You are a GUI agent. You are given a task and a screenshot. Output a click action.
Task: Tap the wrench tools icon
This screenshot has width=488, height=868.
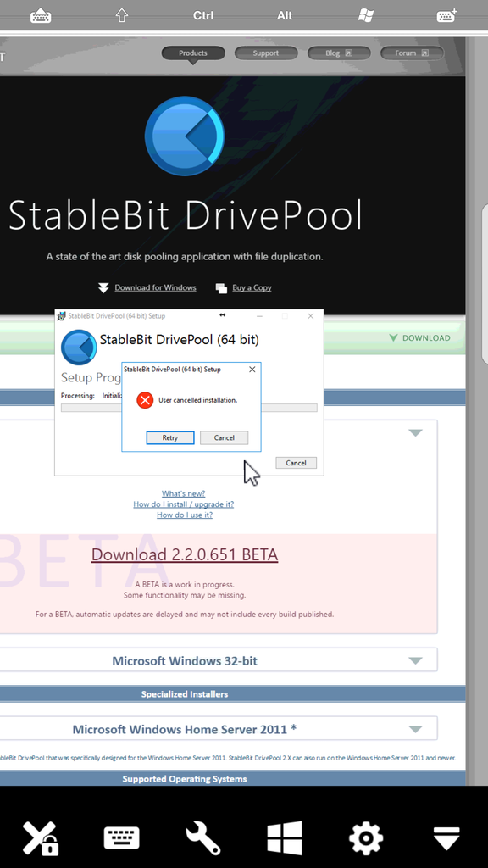203,838
